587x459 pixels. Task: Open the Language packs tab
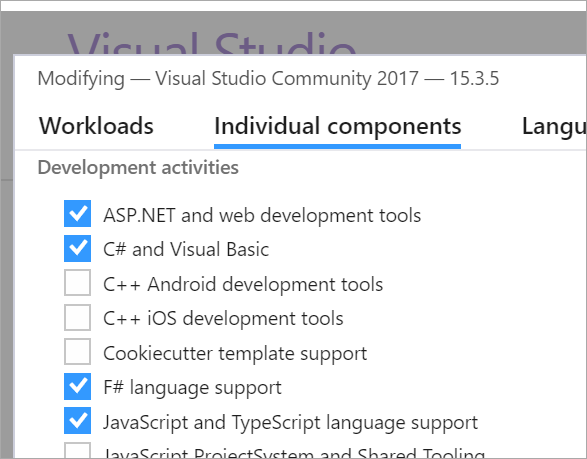554,127
